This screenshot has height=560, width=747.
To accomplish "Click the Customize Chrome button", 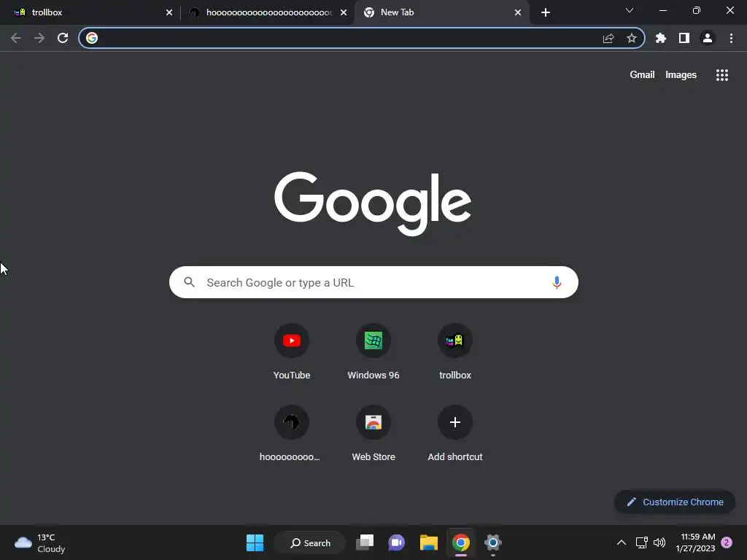I will coord(675,502).
